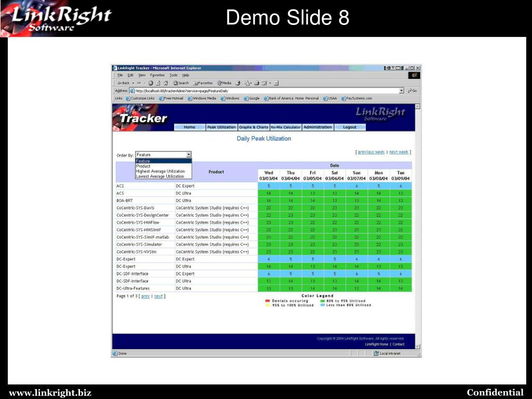
Task: Open the LinkRight Home footer link
Action: (377, 344)
